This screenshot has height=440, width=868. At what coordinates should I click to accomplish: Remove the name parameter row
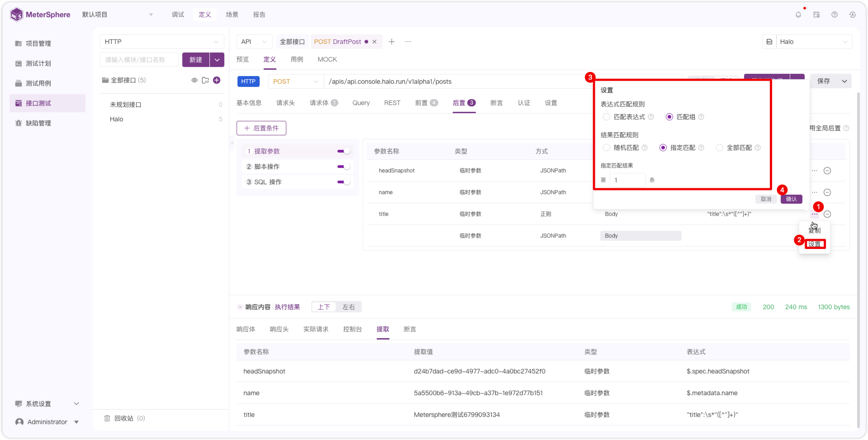tap(827, 192)
